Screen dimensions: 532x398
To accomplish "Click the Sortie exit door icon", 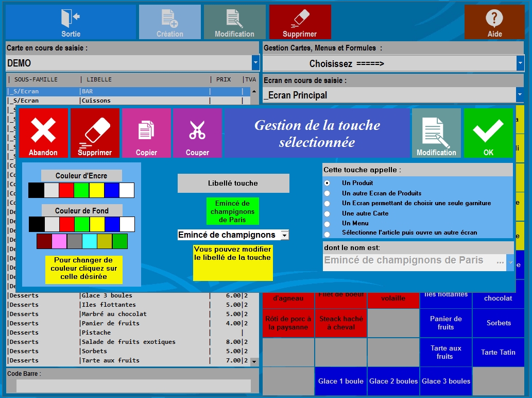I will [x=71, y=18].
